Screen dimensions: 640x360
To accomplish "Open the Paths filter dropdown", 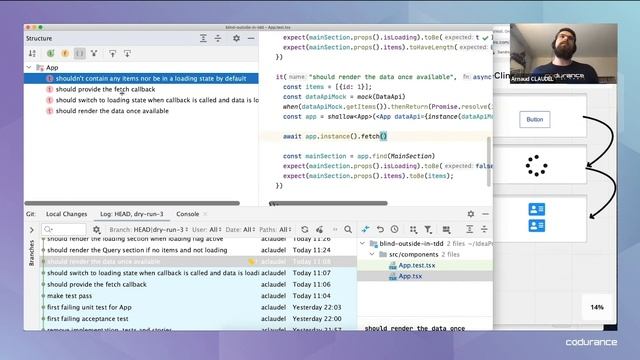I will tap(276, 229).
